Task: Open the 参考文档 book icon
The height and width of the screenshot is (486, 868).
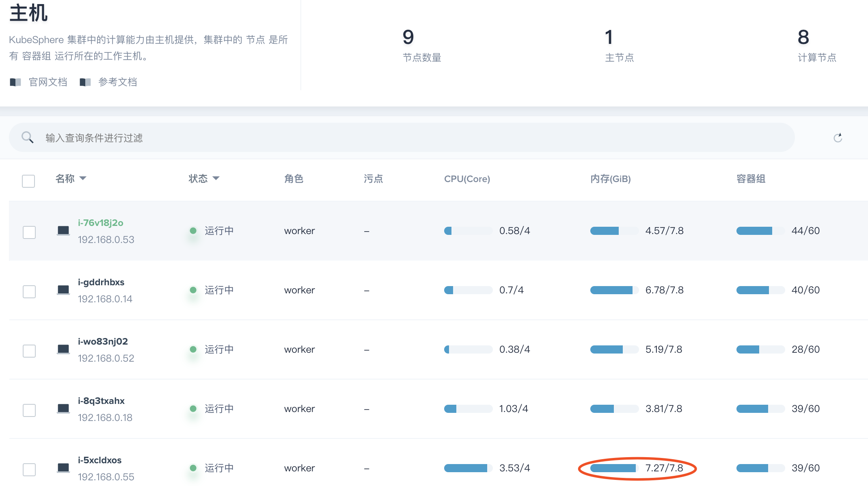Action: 85,82
